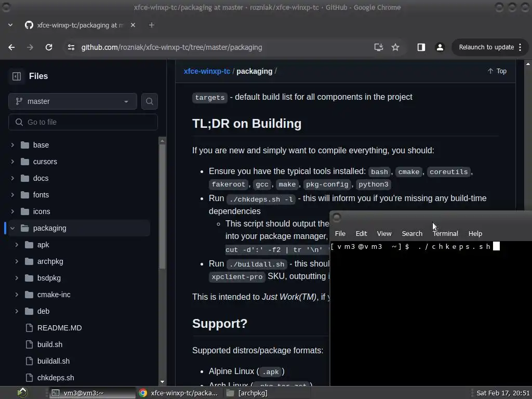This screenshot has height=399, width=532.
Task: Click the Support? heading
Action: (x=220, y=324)
